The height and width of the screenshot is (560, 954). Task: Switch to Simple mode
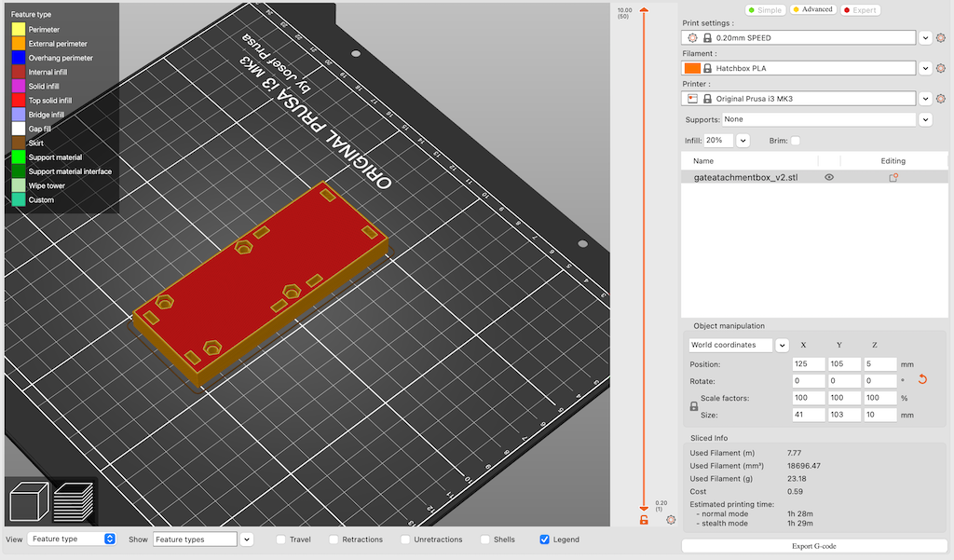coord(766,9)
